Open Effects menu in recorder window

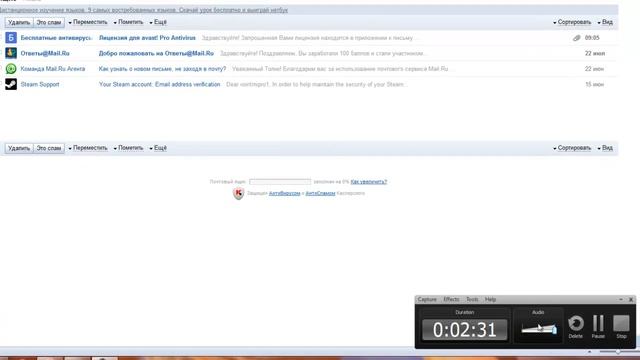[451, 299]
